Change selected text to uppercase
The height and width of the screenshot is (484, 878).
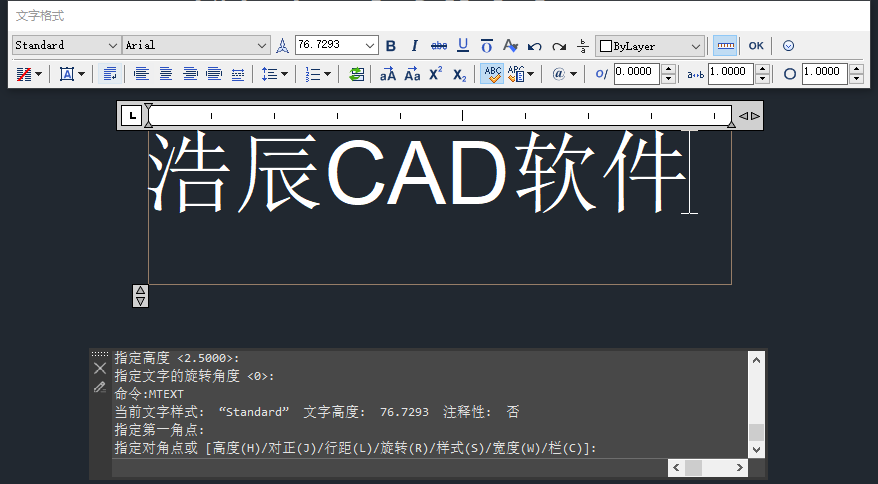387,74
